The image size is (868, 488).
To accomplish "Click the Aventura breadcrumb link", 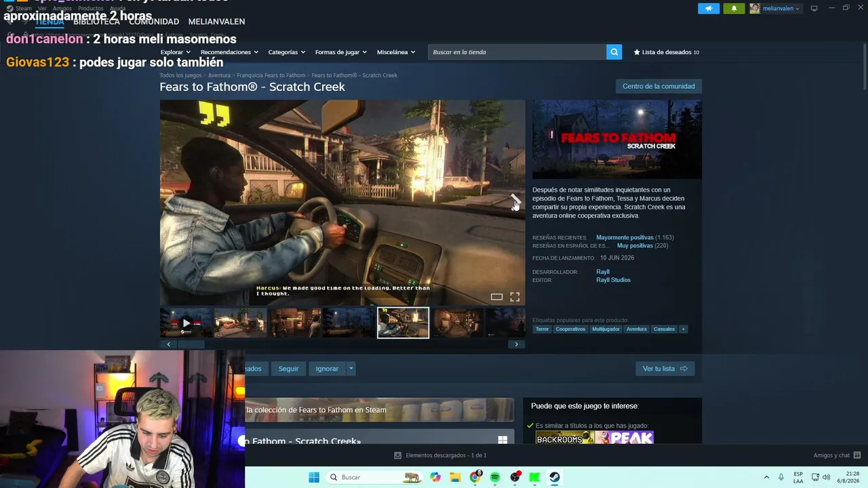I will coord(219,75).
